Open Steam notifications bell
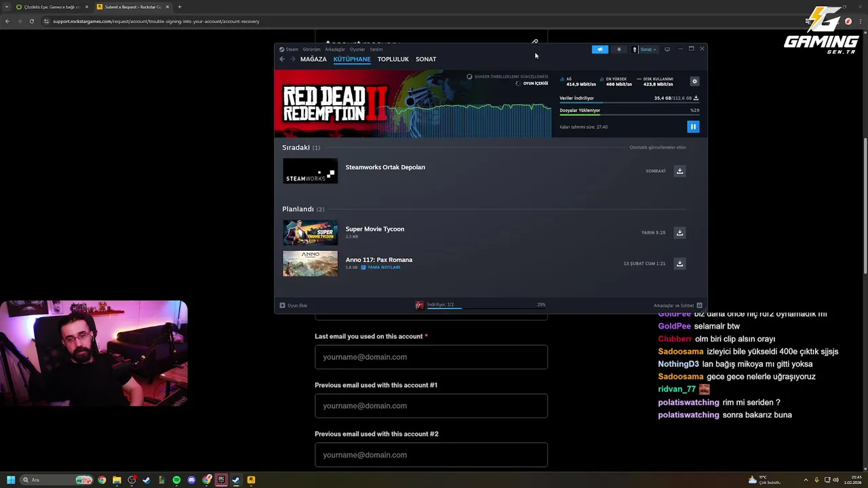This screenshot has width=868, height=488. point(618,49)
